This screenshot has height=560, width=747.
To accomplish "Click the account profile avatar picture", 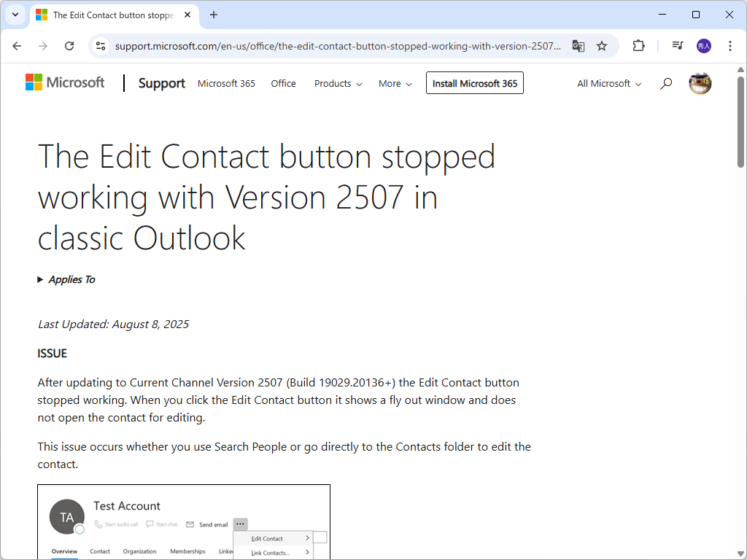I will tap(700, 84).
